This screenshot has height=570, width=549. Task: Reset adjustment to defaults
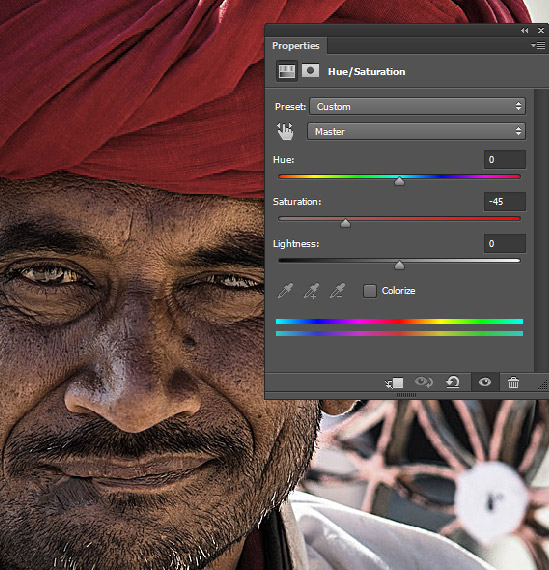453,382
